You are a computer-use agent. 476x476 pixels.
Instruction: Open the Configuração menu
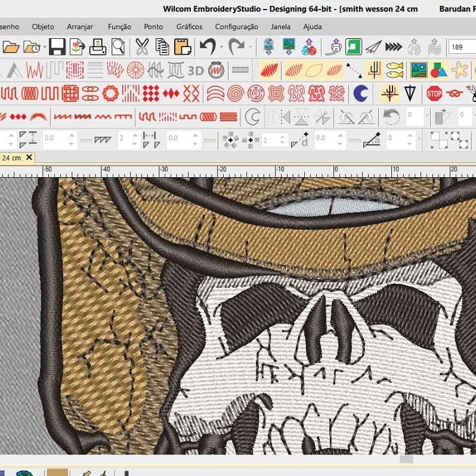tap(236, 27)
